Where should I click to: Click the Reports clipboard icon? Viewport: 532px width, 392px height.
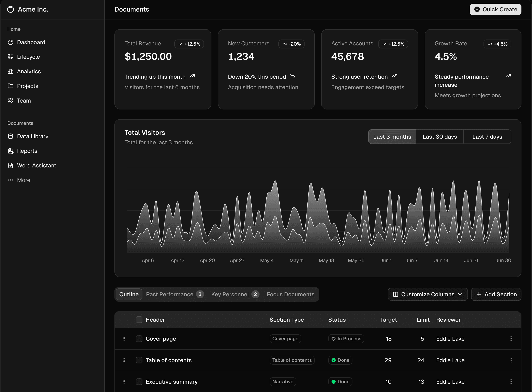[11, 151]
